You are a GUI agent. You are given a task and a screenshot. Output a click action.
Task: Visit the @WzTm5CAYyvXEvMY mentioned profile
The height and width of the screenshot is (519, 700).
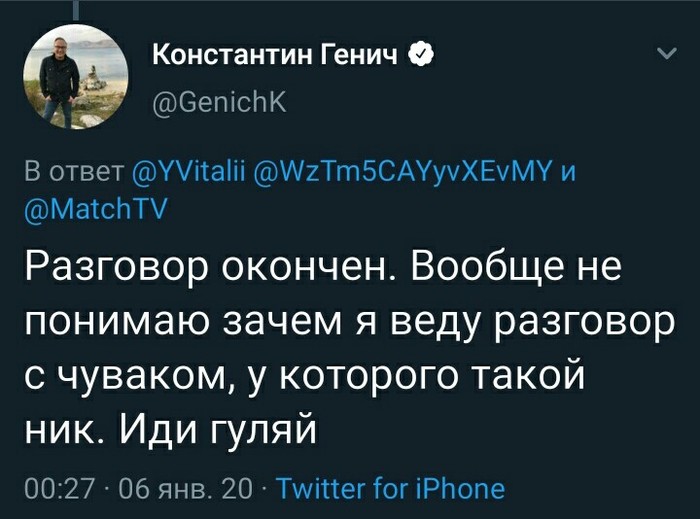(x=406, y=173)
